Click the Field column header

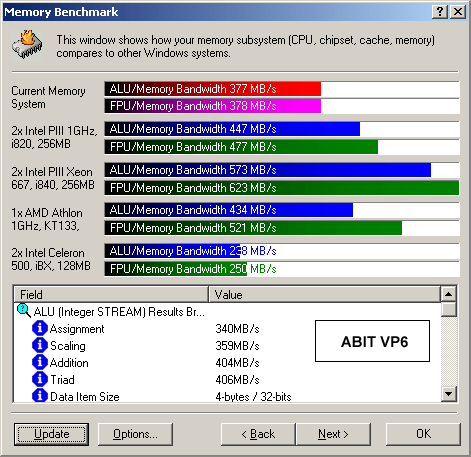[111, 294]
